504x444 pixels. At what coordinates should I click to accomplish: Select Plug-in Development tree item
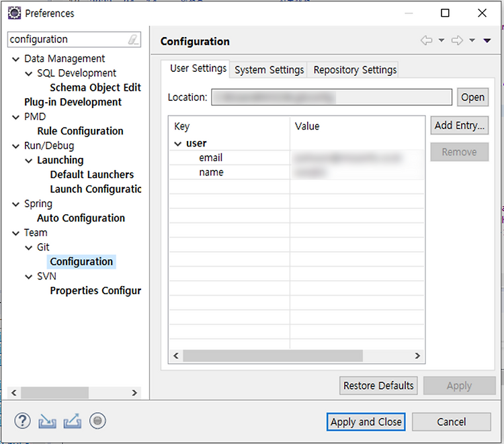pos(73,102)
